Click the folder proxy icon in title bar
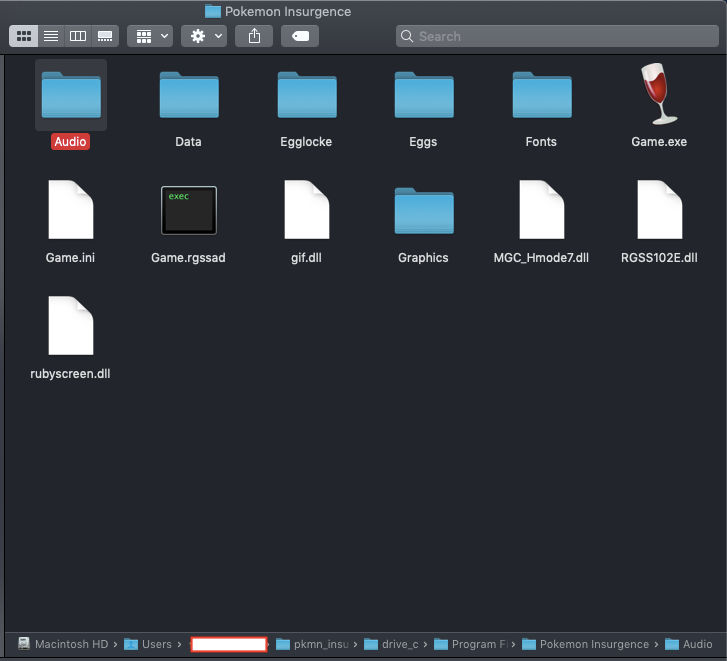This screenshot has width=727, height=661. point(213,11)
